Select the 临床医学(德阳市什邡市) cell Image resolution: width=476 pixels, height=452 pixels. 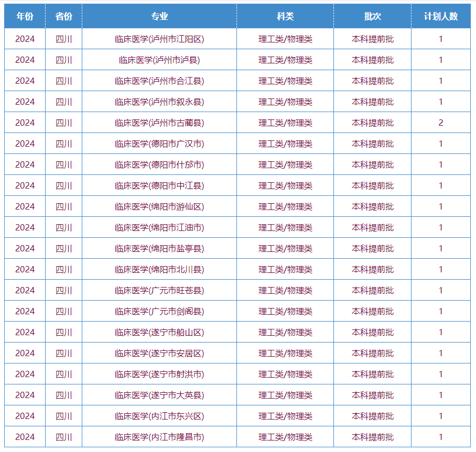(x=159, y=164)
